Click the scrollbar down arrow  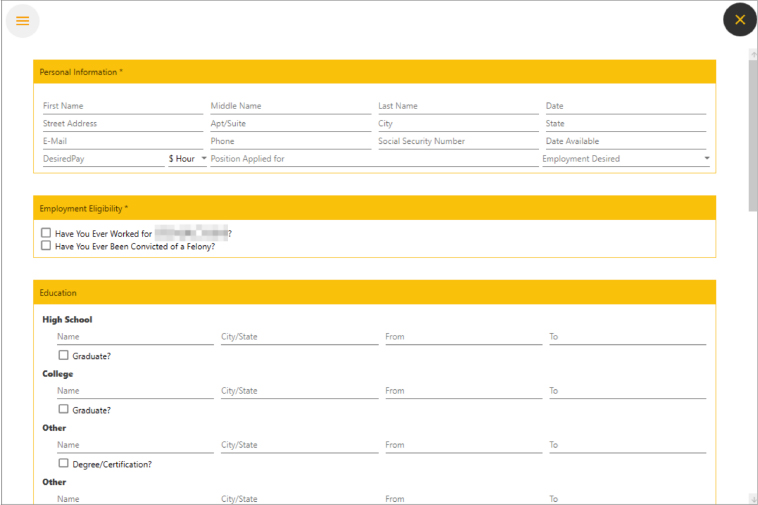pyautogui.click(x=753, y=498)
